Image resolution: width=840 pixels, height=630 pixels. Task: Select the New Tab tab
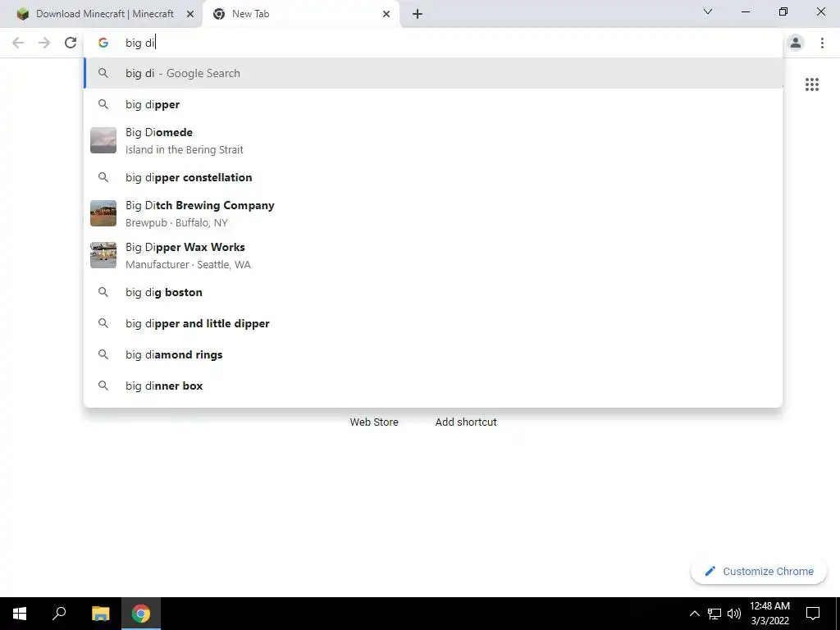(301, 14)
